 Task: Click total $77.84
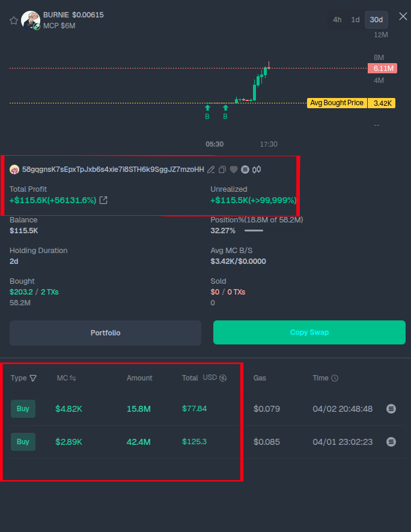pos(194,409)
